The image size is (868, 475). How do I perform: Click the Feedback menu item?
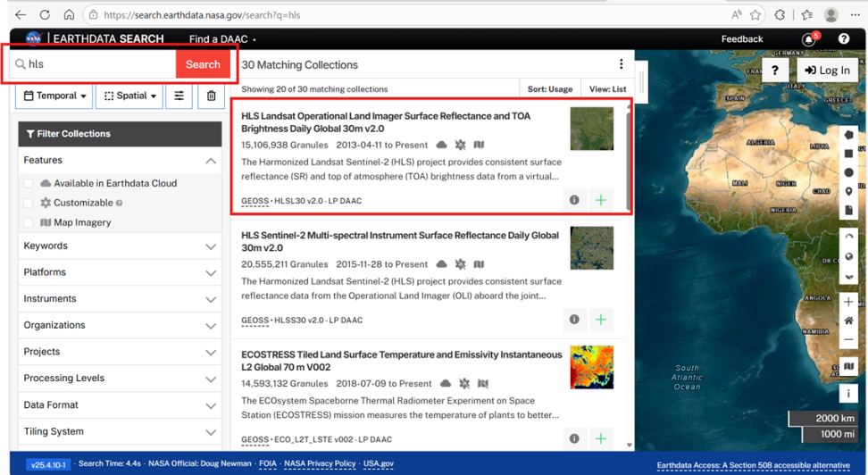pyautogui.click(x=742, y=38)
